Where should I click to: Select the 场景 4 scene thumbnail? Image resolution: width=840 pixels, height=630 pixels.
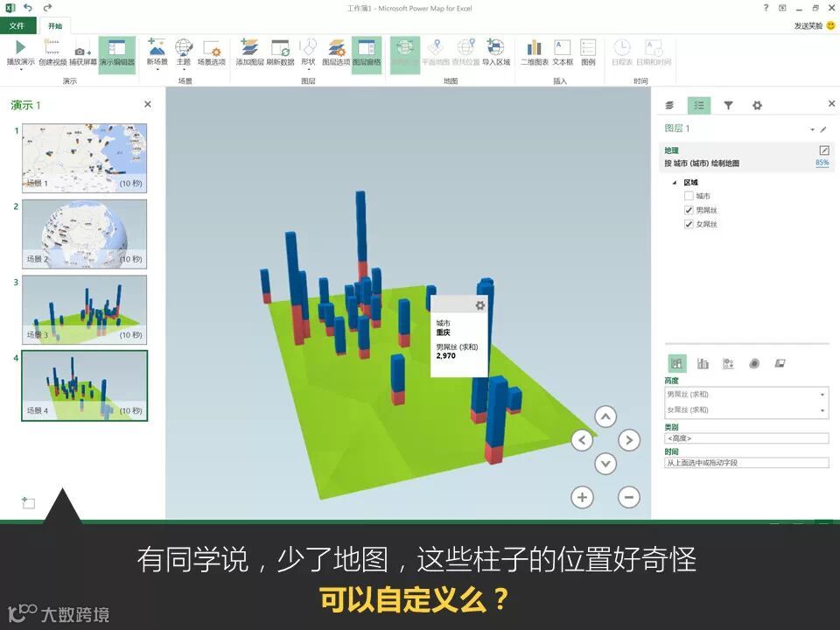(x=84, y=386)
